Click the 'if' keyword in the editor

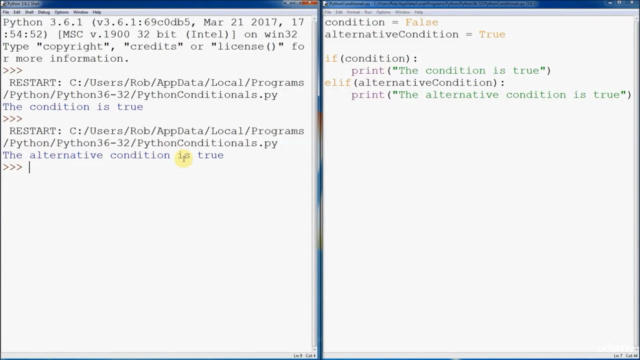[x=331, y=59]
